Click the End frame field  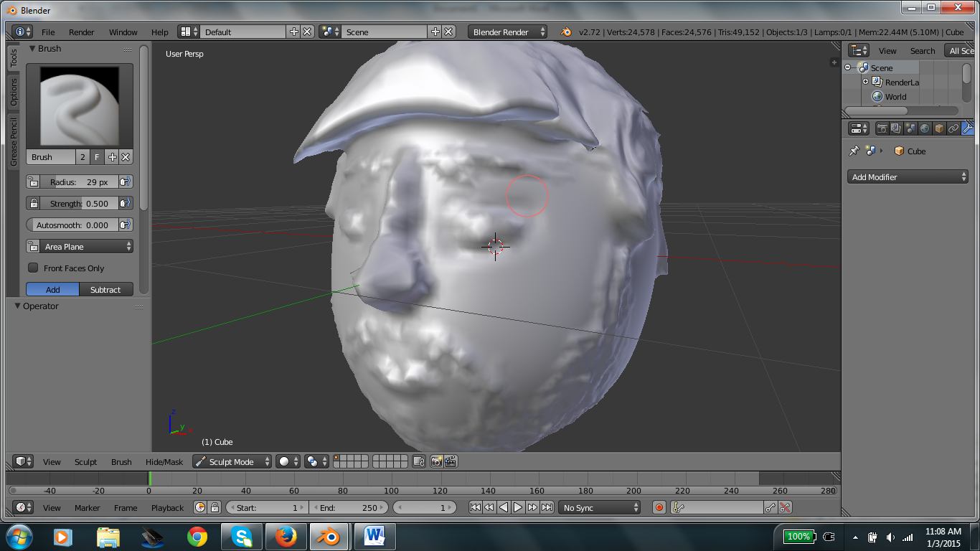click(x=349, y=507)
